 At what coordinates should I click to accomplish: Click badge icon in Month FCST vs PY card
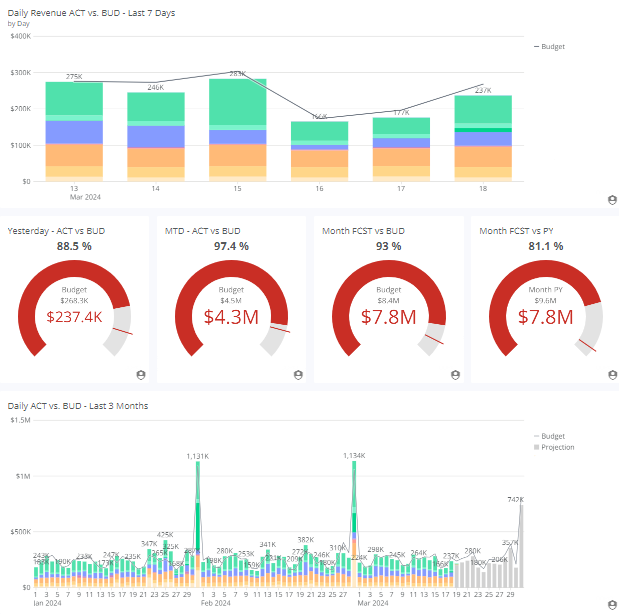coord(612,374)
